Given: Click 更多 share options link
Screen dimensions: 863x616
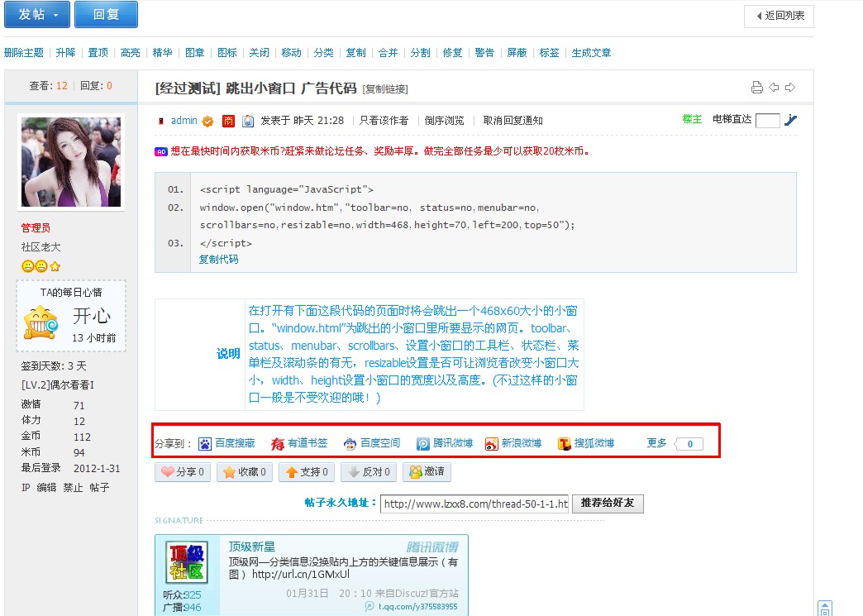Looking at the screenshot, I should point(656,443).
